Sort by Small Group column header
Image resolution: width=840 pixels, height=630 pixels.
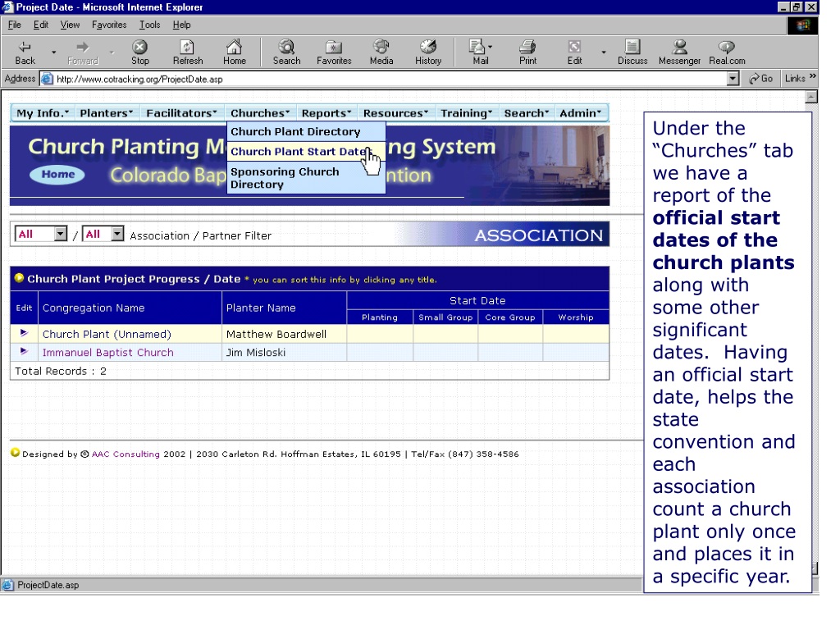click(445, 317)
